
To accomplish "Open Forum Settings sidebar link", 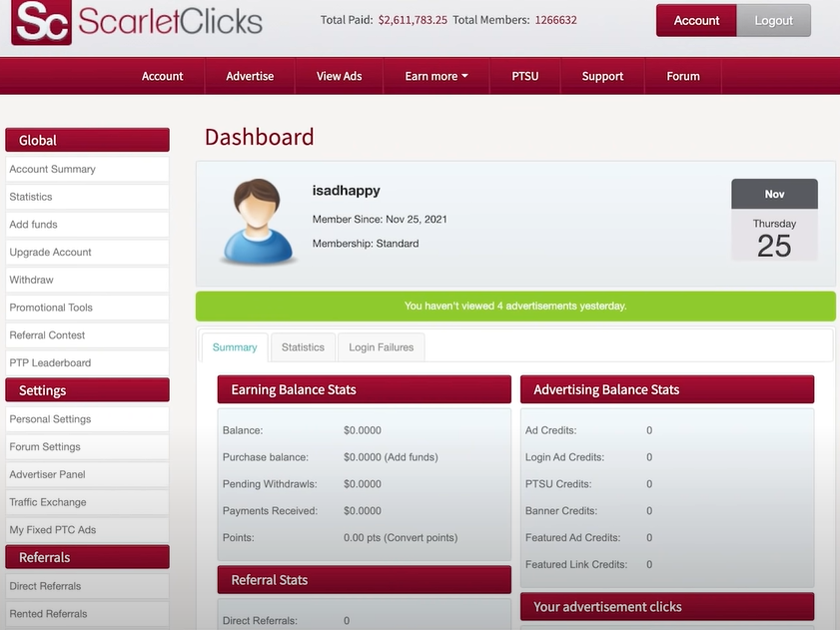I will (87, 446).
